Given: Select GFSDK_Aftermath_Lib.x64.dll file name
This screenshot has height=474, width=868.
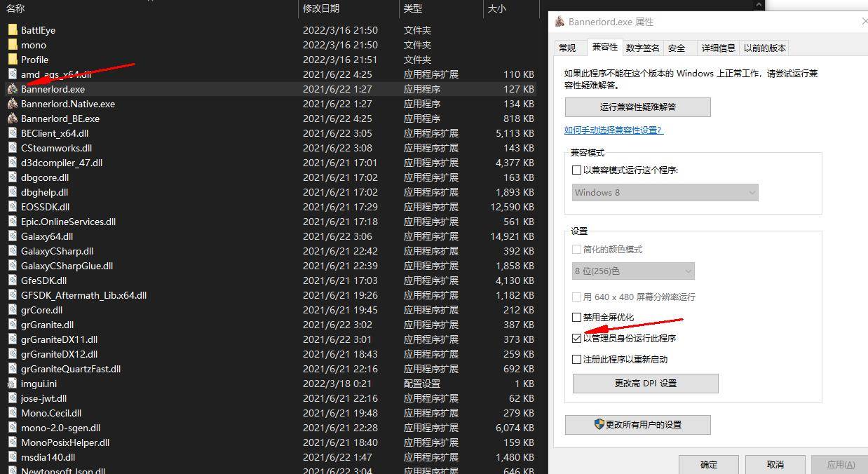Looking at the screenshot, I should click(83, 295).
